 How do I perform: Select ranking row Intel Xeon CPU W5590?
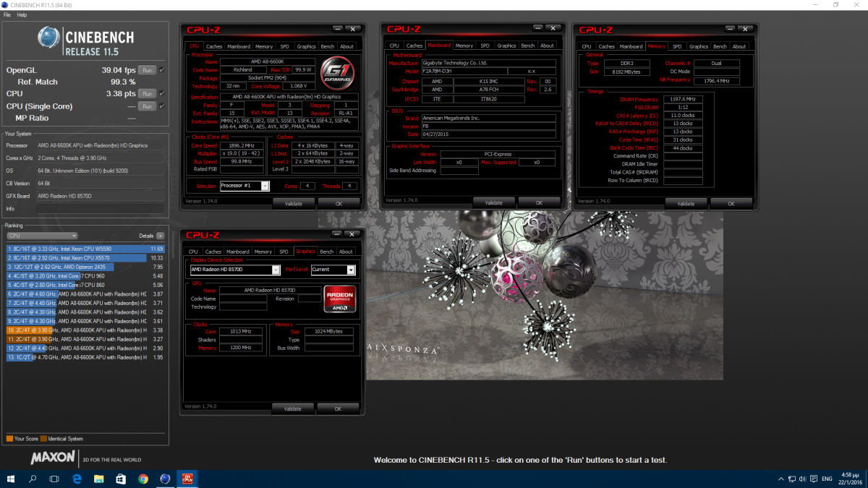coord(85,249)
